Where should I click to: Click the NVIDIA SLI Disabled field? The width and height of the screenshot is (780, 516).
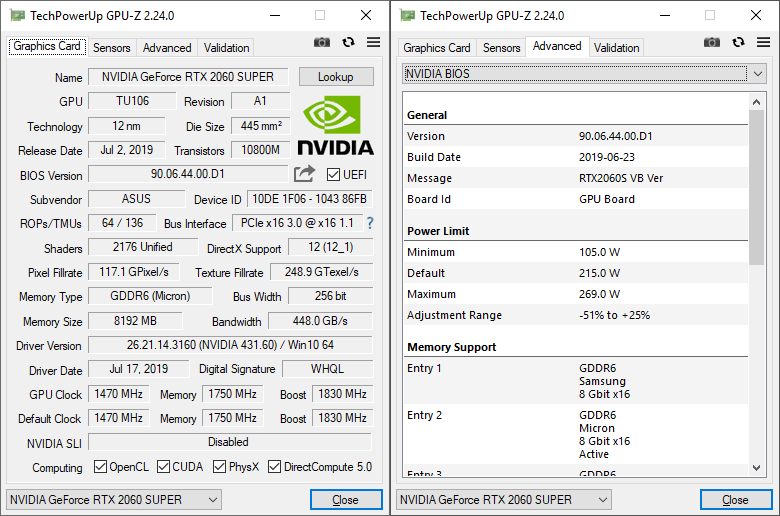229,442
